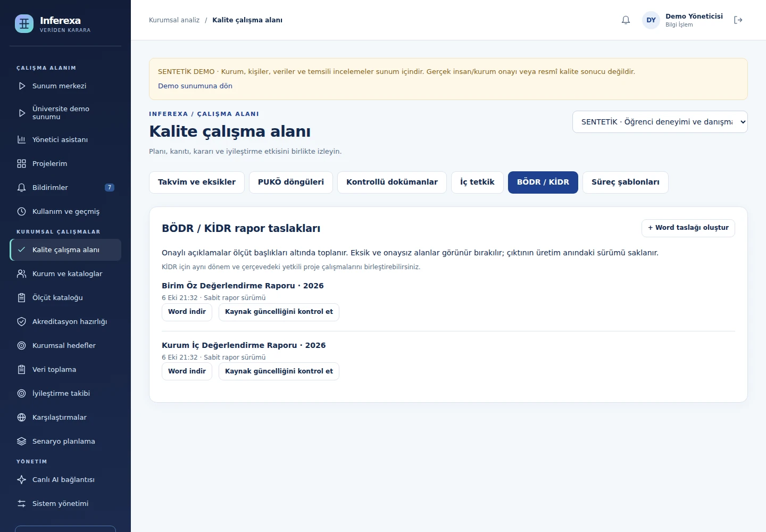
Task: Click the sliders icon for Sistem yönetimi
Action: [22, 504]
